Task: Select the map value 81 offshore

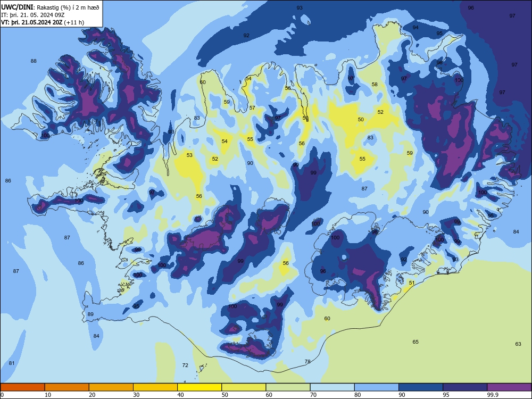Action: [x=12, y=363]
